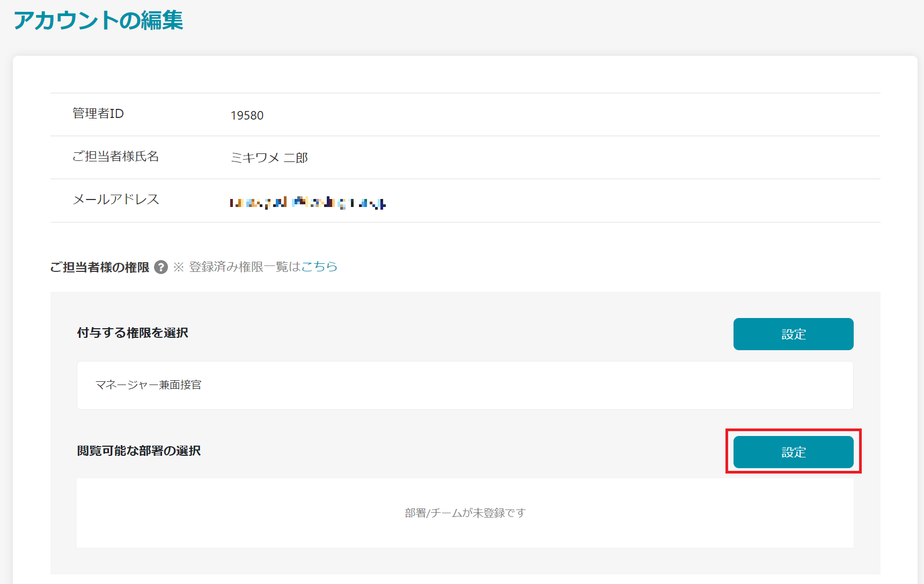Click the name ミキワメ 二郎
Screen dimensions: 924x584
click(269, 158)
